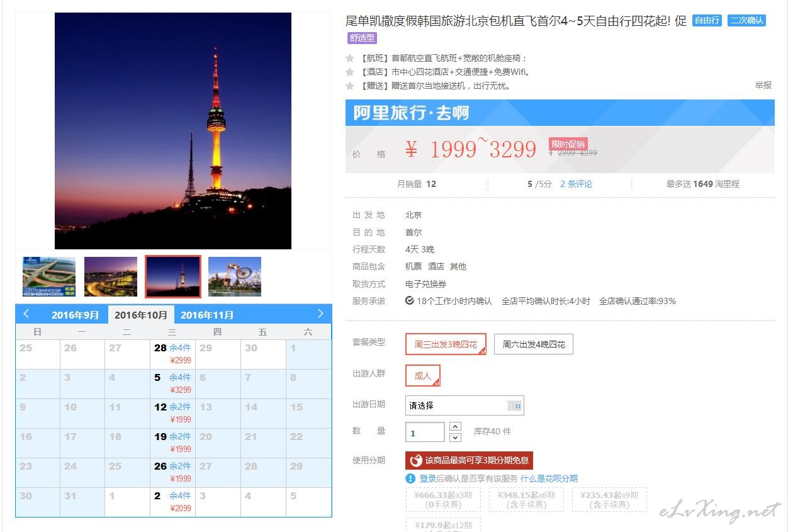Go to next month in calendar
Viewport: 788px width, 532px height.
coord(320,314)
